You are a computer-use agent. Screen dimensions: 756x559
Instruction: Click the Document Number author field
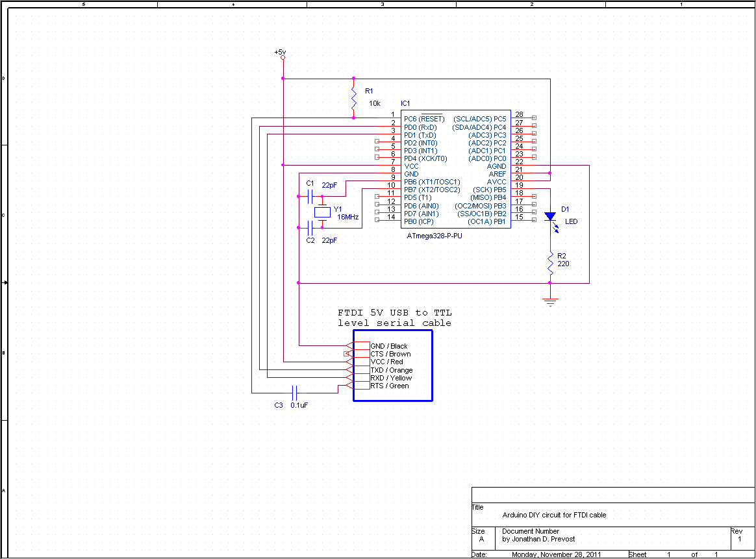pyautogui.click(x=538, y=539)
